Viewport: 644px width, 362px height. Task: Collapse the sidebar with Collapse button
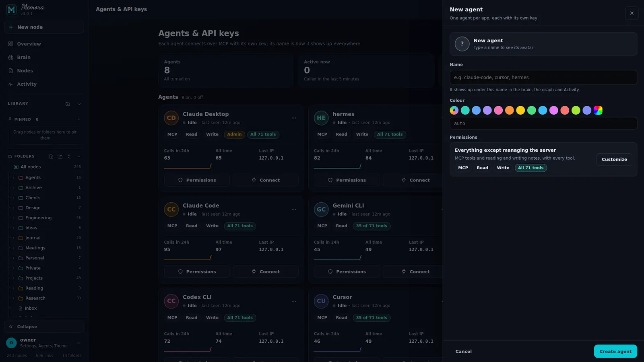(x=44, y=327)
